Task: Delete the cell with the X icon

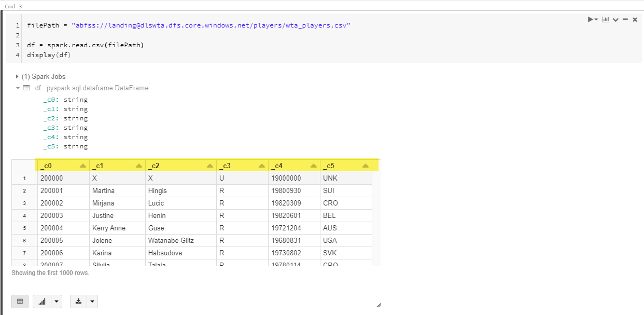Action: (635, 20)
